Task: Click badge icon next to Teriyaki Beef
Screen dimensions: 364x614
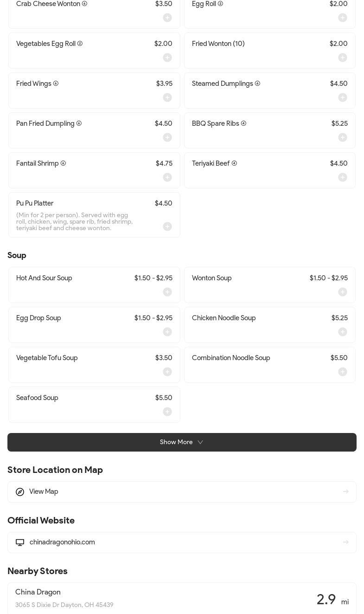Action: [x=234, y=163]
